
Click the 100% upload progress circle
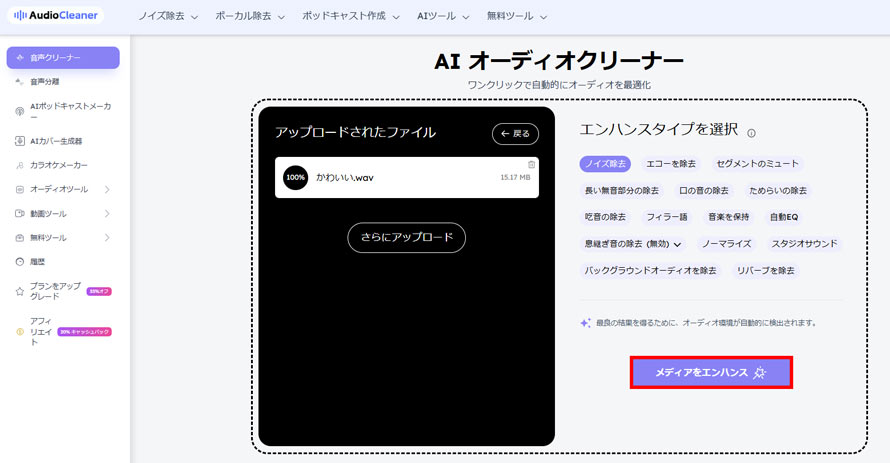[x=295, y=177]
